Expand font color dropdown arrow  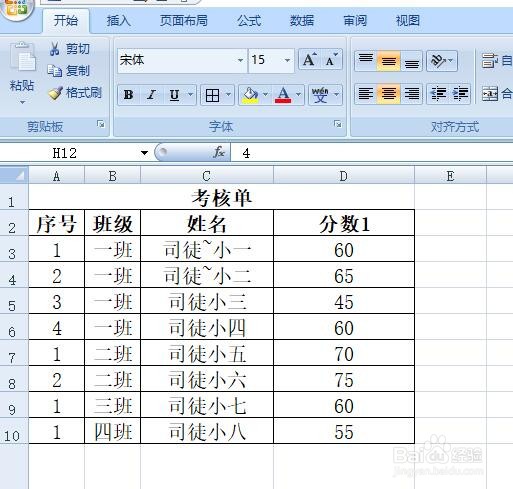coord(299,95)
